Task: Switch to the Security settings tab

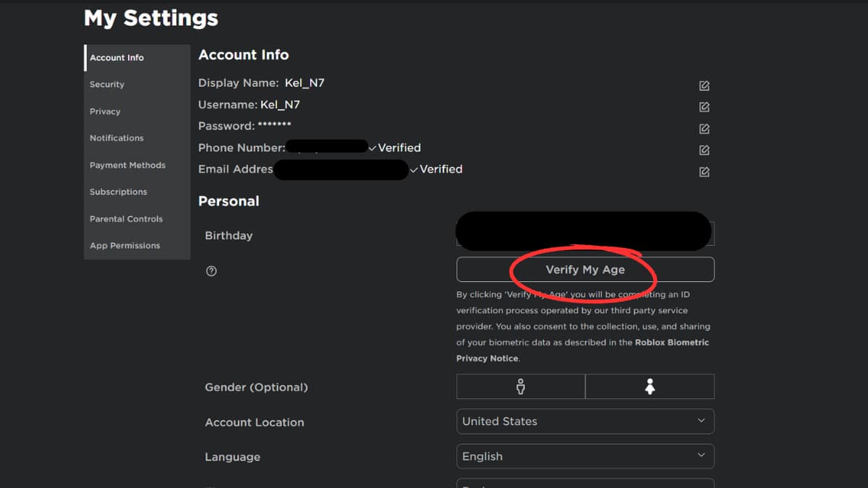Action: (106, 84)
